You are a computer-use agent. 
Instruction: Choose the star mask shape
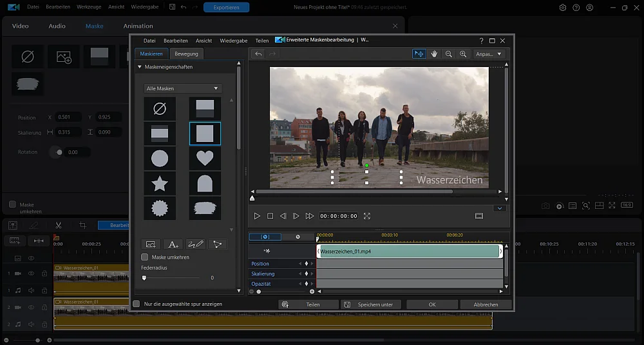point(160,183)
